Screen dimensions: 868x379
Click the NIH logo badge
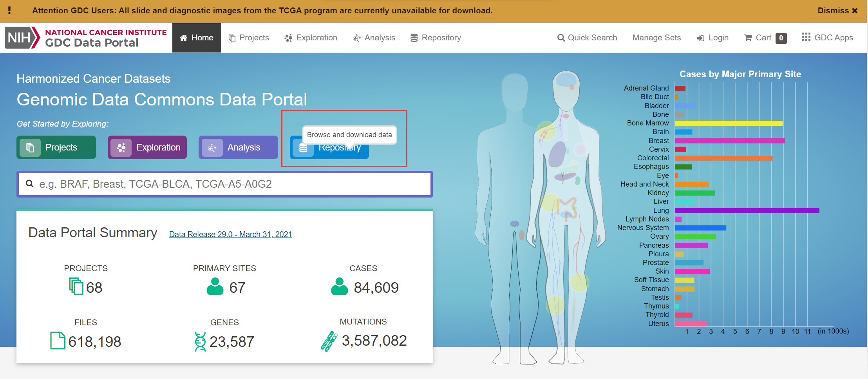[22, 38]
